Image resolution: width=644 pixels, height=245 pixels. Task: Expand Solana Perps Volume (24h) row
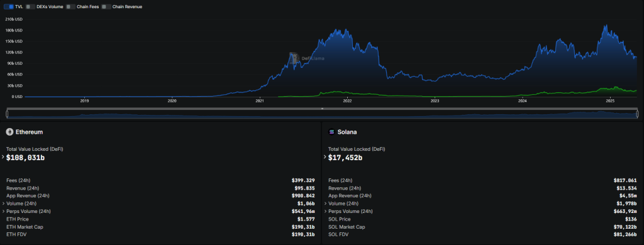pyautogui.click(x=325, y=211)
